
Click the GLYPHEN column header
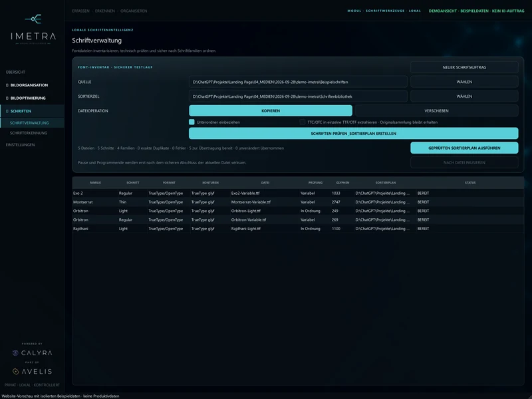(342, 182)
